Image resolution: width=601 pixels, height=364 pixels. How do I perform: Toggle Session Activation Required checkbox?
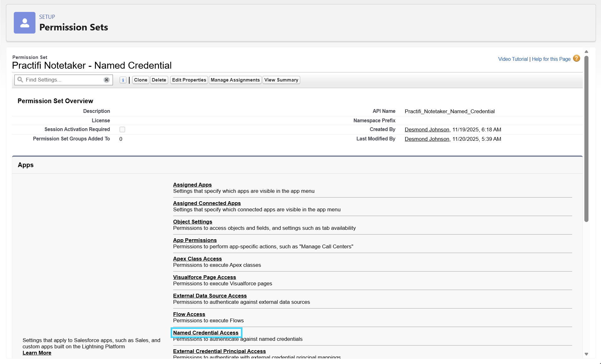tap(122, 129)
